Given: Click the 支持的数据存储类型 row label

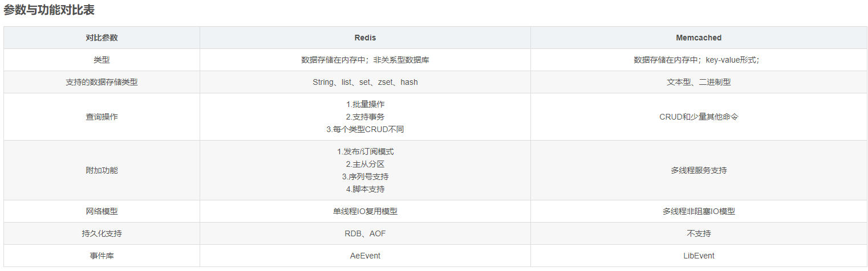Looking at the screenshot, I should coord(102,82).
